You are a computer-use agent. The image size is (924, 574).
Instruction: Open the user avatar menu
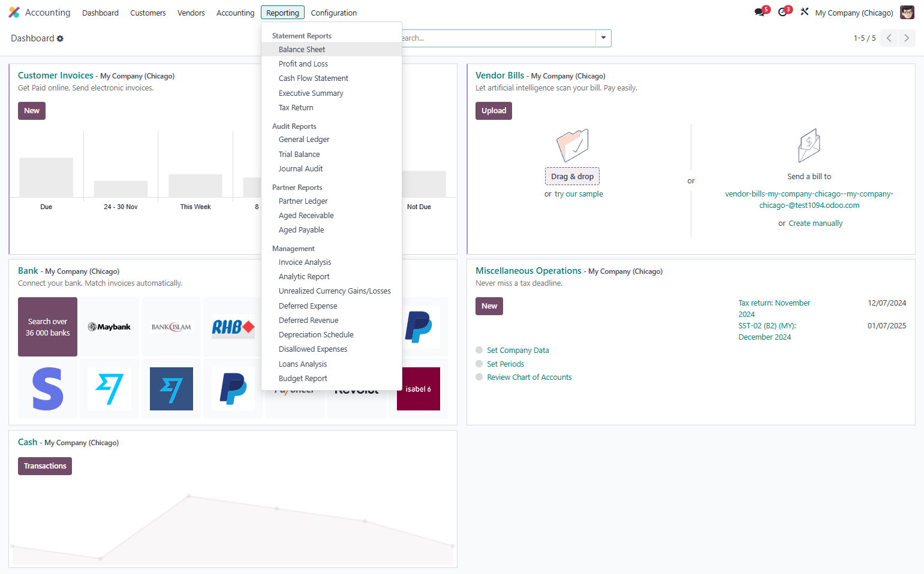907,13
